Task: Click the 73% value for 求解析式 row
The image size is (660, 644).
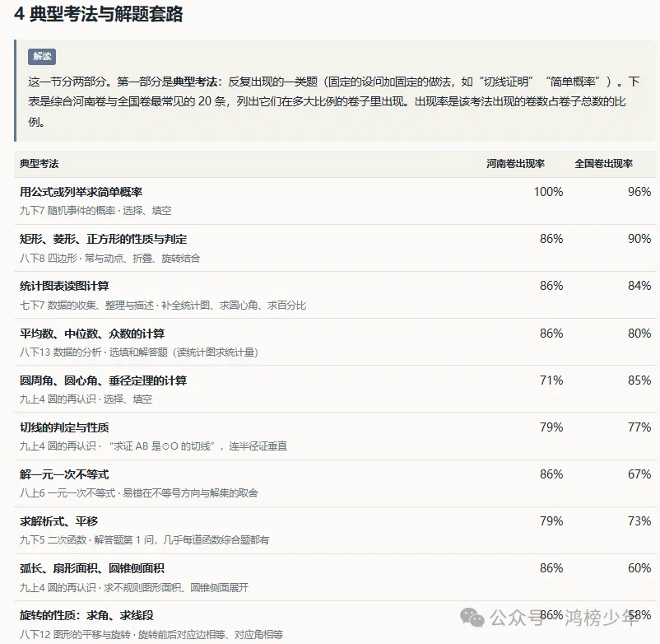Action: click(639, 521)
